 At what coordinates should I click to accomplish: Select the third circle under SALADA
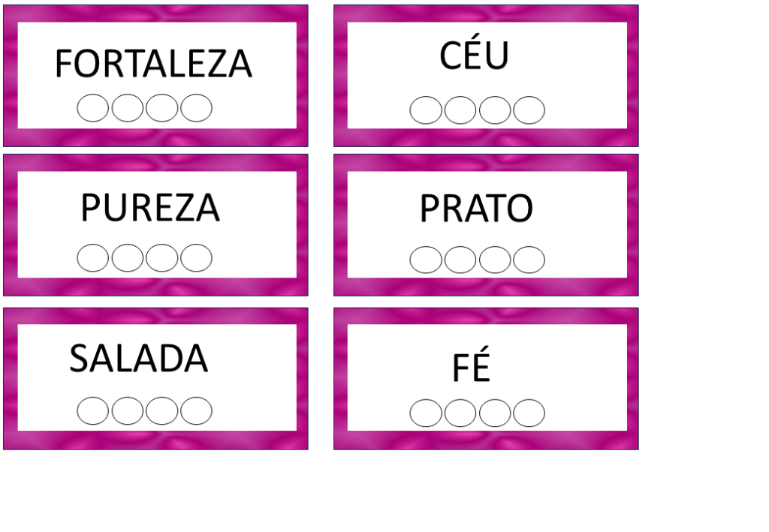coord(162,410)
